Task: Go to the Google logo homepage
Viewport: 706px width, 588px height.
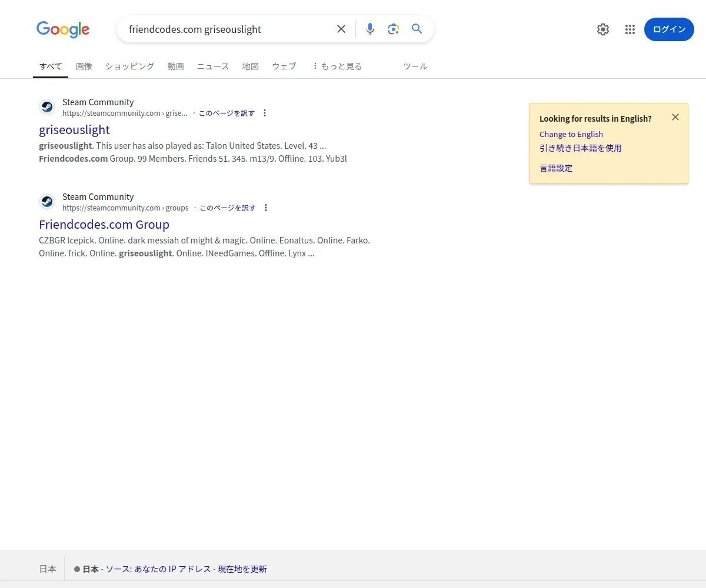Action: click(63, 29)
